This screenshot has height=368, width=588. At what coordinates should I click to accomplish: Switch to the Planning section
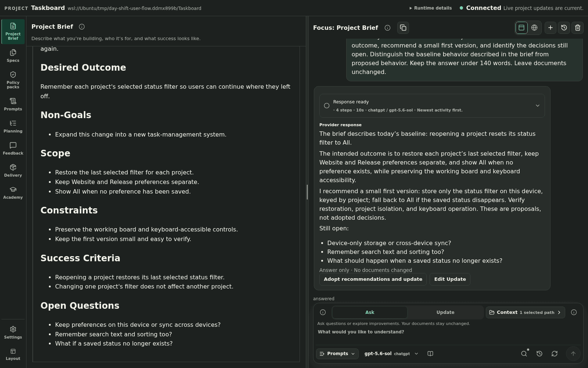(13, 126)
